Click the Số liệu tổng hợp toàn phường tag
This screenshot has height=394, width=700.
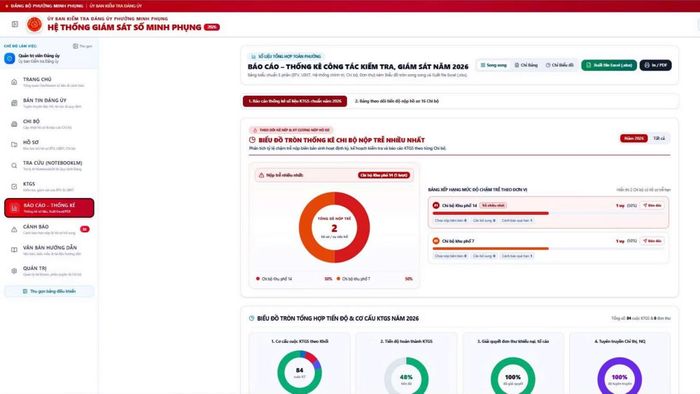click(x=286, y=56)
